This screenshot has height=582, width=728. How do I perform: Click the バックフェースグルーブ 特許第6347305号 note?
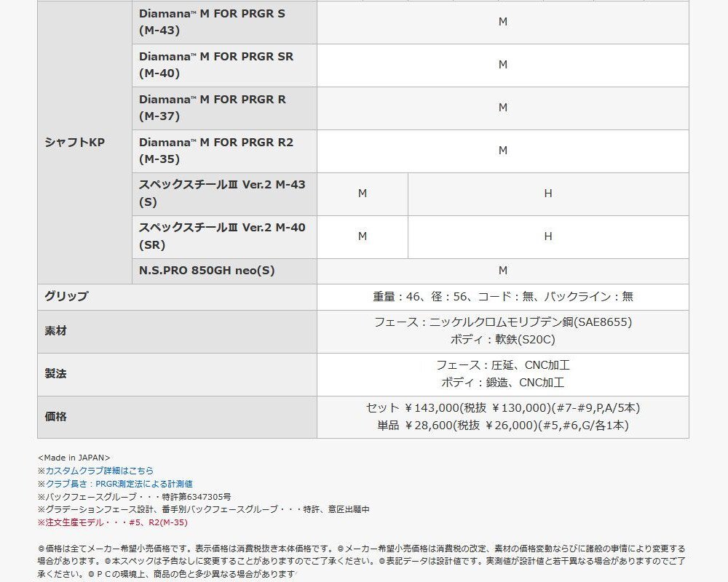134,497
